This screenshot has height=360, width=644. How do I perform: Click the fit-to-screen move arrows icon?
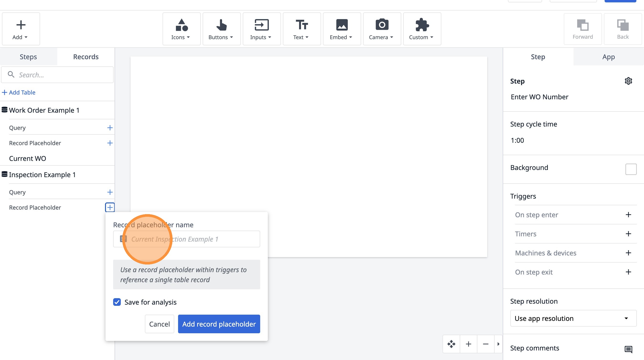click(x=451, y=344)
